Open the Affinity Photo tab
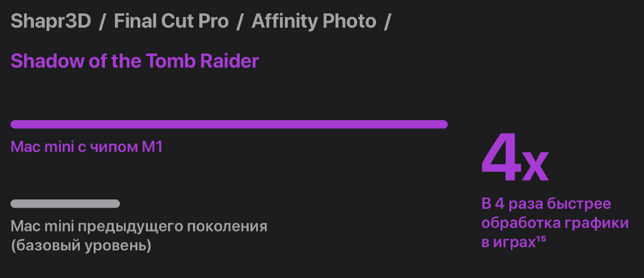 314,21
